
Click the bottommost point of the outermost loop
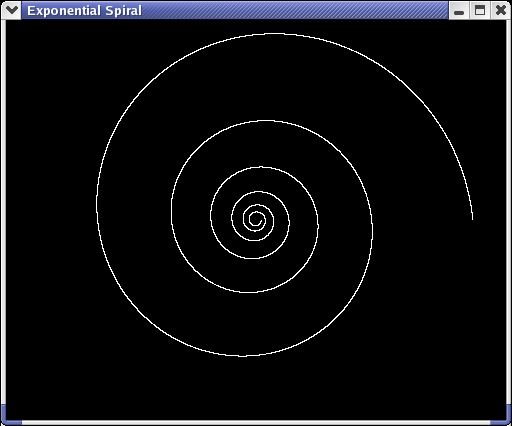click(x=242, y=356)
